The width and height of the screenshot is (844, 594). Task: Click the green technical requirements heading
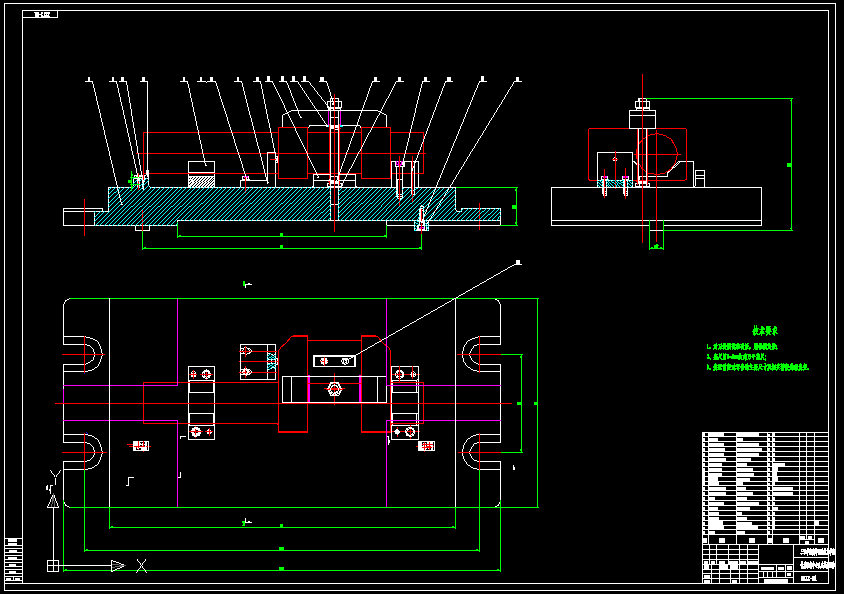(765, 330)
